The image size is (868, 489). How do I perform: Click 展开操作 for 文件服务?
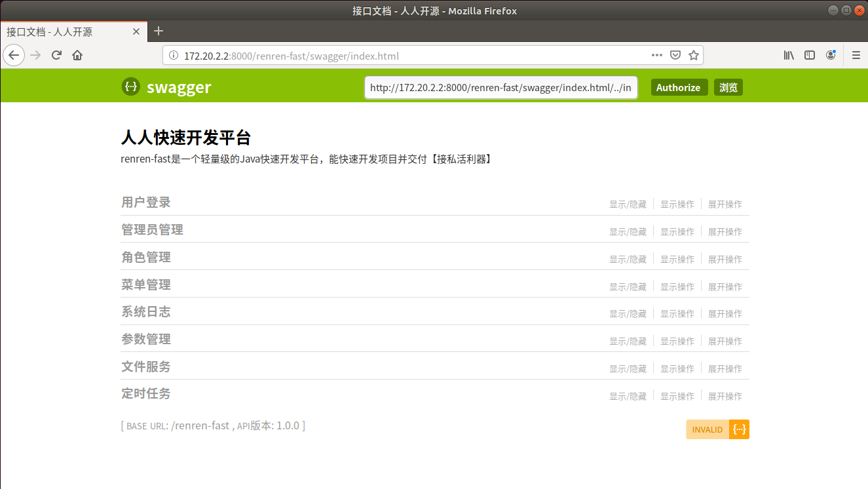725,369
